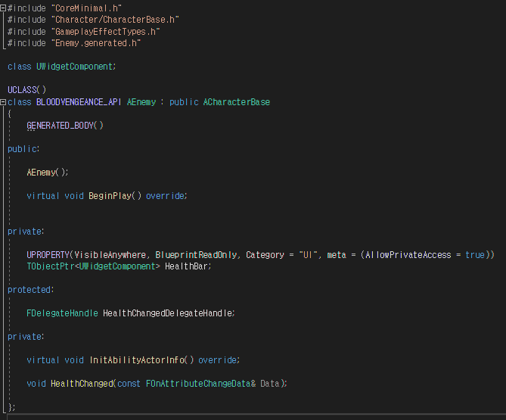Viewport: 506px width, 420px height.
Task: Click the CoreMinimal.h include line
Action: tap(64, 8)
